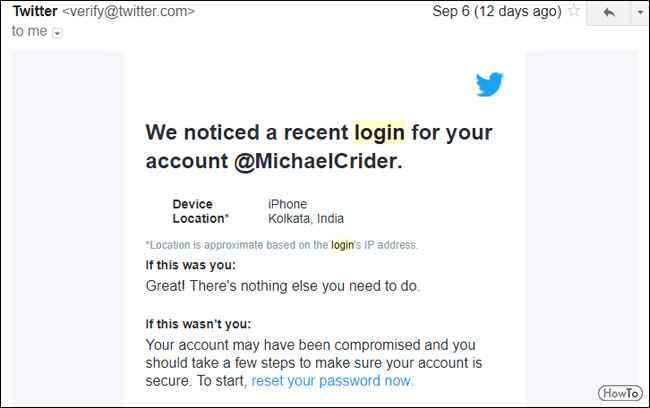Click the highlighted 'login' word in heading
This screenshot has height=408, width=650.
[379, 132]
